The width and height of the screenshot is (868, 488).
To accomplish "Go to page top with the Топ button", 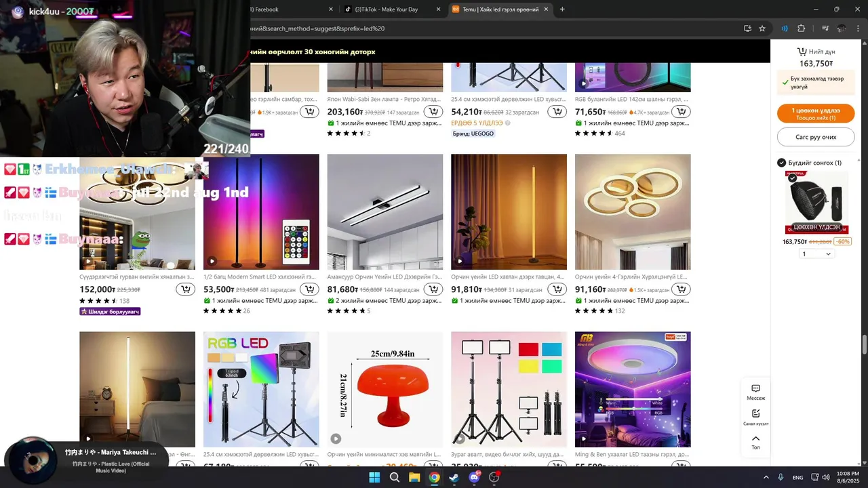I will (x=755, y=443).
